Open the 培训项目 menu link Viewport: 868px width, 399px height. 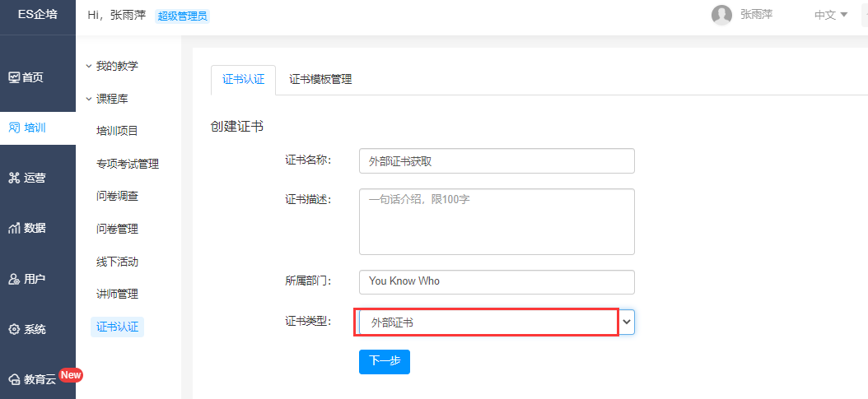[x=117, y=131]
